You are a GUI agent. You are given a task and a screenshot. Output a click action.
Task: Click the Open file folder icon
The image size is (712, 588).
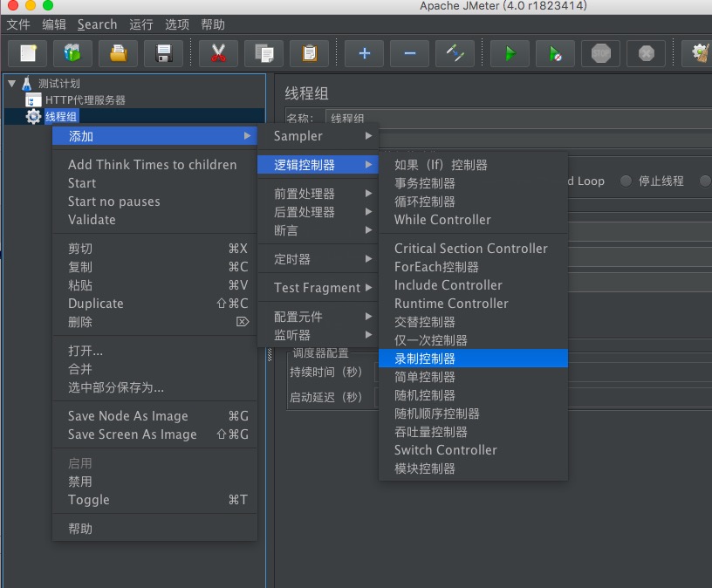pyautogui.click(x=118, y=53)
